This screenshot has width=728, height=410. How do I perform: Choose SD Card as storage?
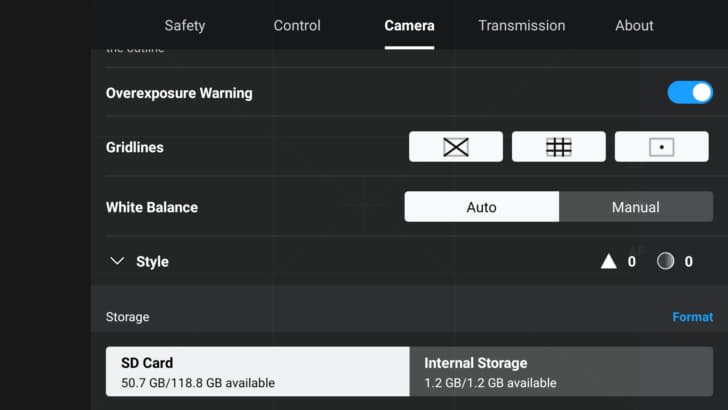pyautogui.click(x=258, y=372)
